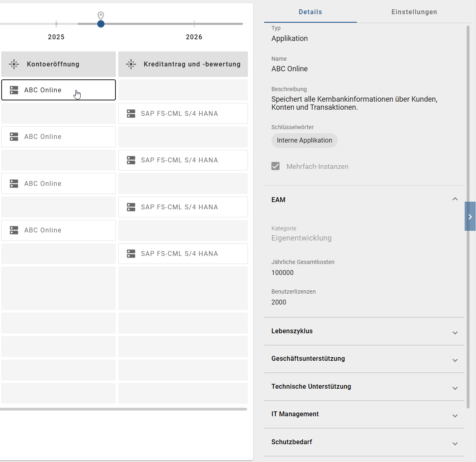Click the application icon on ABC Online card
Viewport: 476px width, 462px height.
(14, 90)
